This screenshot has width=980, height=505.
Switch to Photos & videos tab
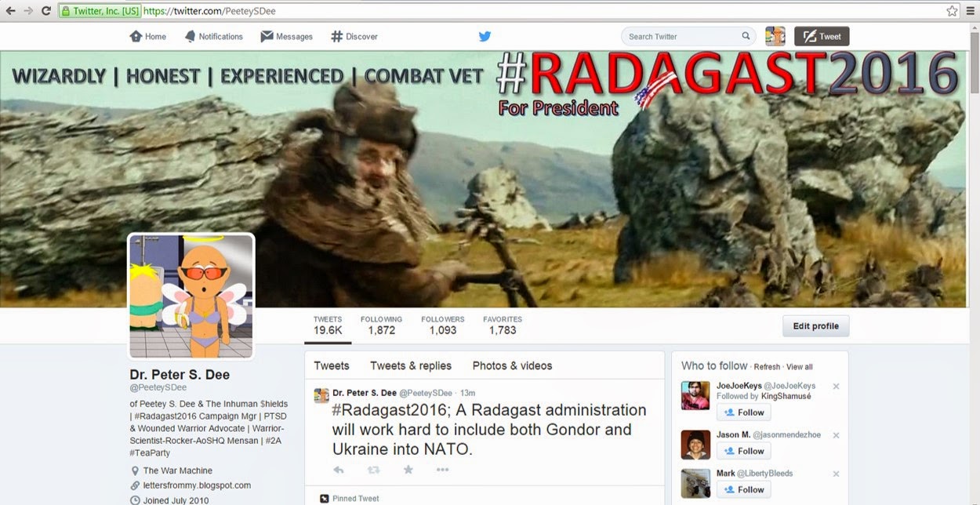click(x=512, y=365)
